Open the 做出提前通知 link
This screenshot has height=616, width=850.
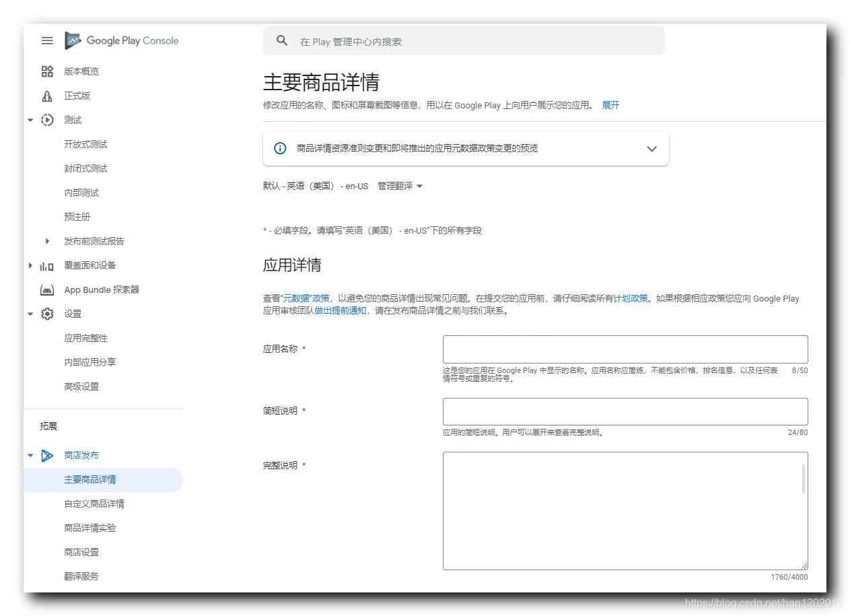(341, 311)
